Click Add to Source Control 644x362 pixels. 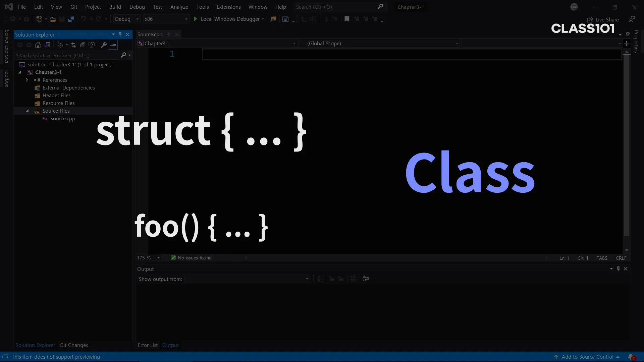(x=587, y=357)
